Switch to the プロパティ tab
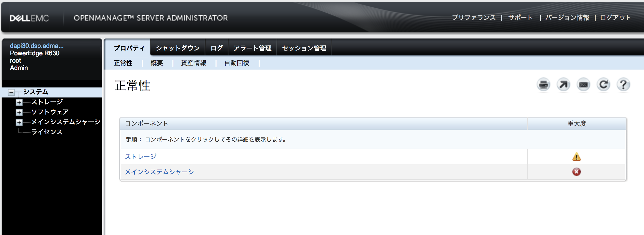Screen dimensions: 644x235 [x=129, y=48]
